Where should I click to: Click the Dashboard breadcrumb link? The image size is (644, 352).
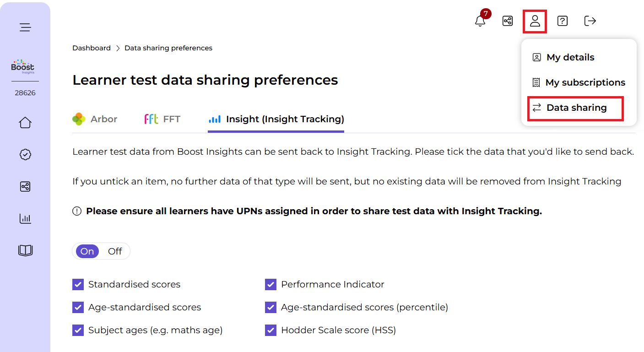pyautogui.click(x=92, y=48)
